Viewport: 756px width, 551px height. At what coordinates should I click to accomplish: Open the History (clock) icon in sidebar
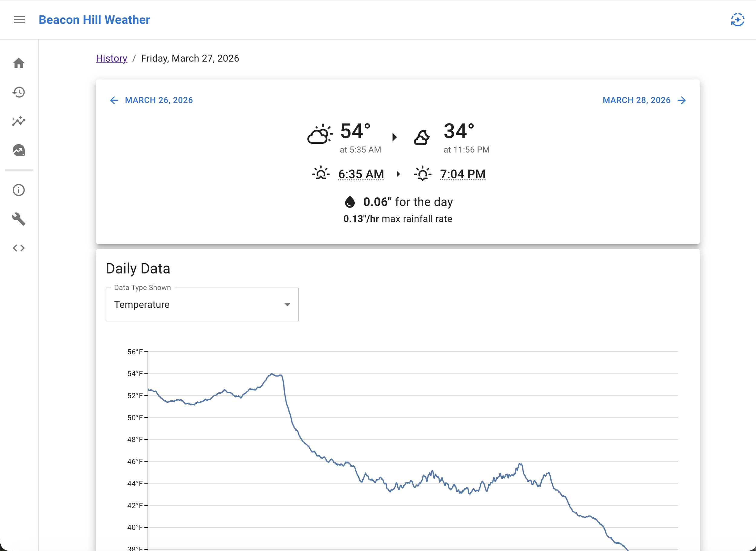19,92
